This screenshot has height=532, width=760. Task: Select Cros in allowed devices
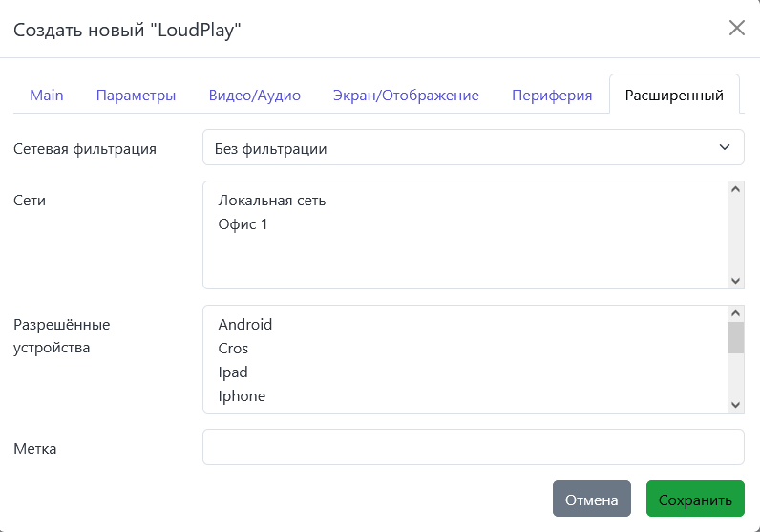click(233, 349)
